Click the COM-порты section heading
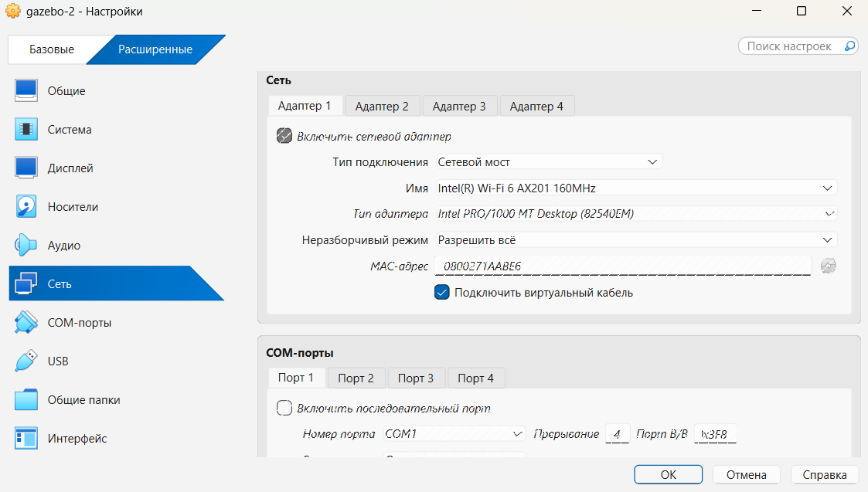 point(299,352)
